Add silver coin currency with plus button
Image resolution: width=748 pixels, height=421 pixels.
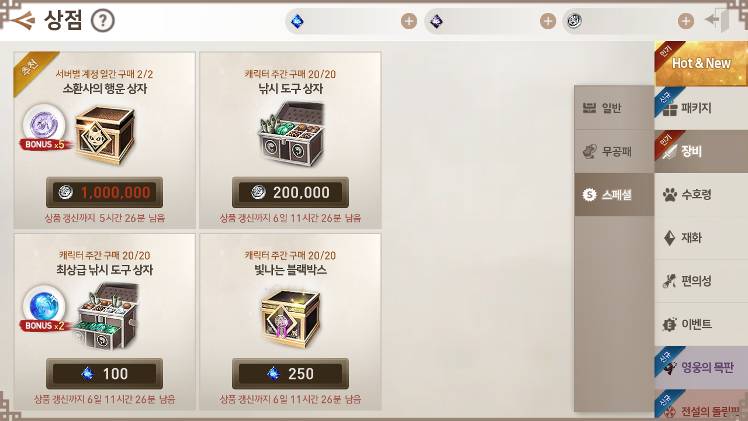pos(686,21)
